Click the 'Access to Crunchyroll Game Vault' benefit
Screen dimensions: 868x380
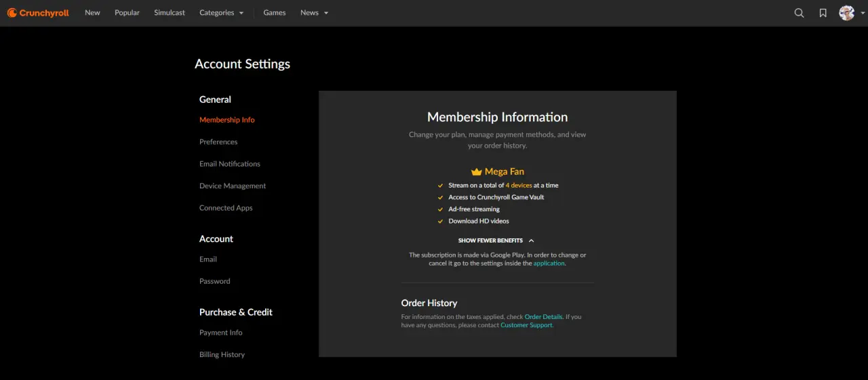point(496,198)
